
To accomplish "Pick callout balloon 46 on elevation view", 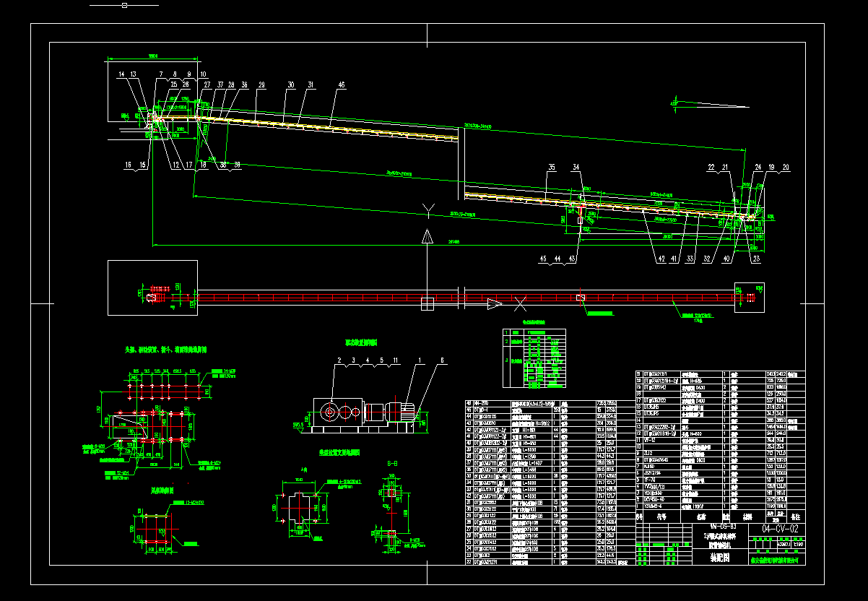I will [x=342, y=85].
